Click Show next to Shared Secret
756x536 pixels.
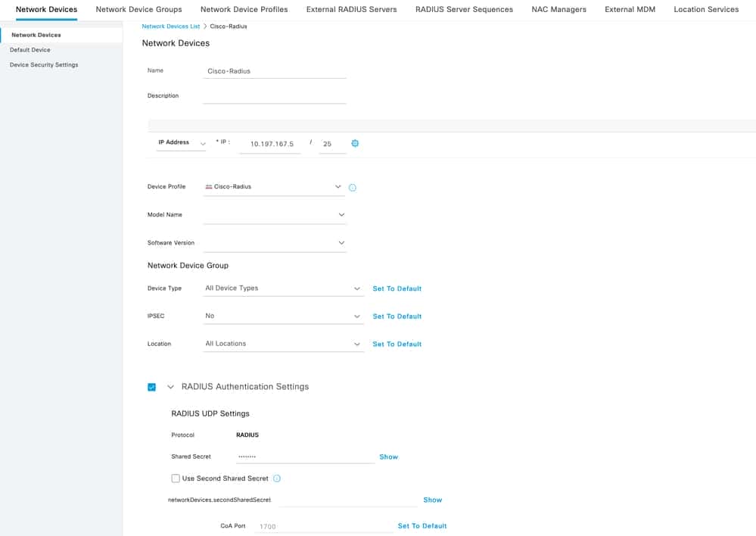pos(389,457)
